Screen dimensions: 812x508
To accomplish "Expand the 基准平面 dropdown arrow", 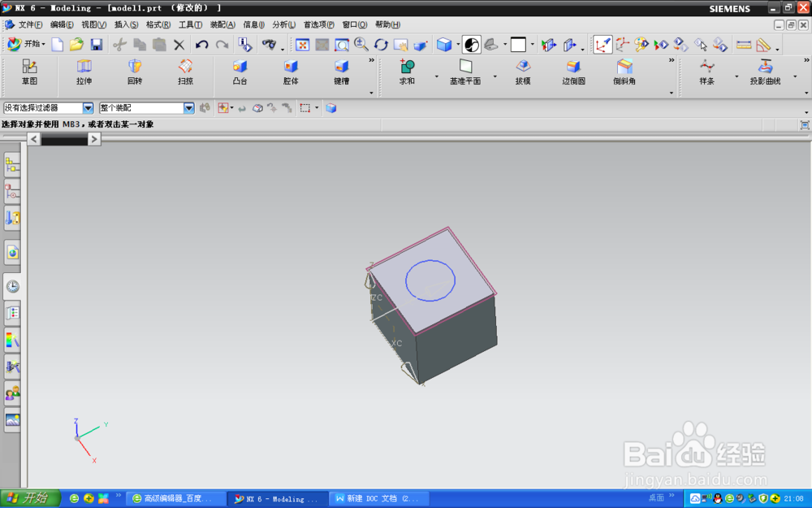I will [495, 76].
